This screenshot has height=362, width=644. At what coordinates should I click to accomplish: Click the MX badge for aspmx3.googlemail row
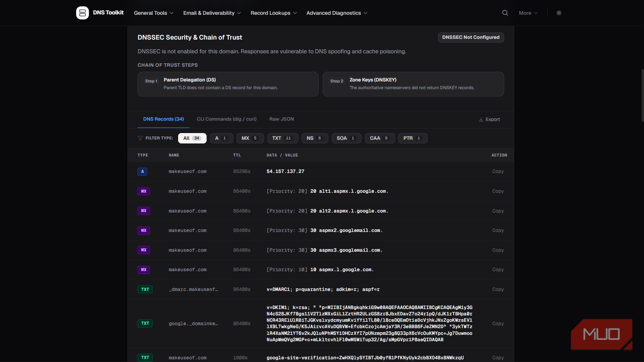tap(144, 250)
